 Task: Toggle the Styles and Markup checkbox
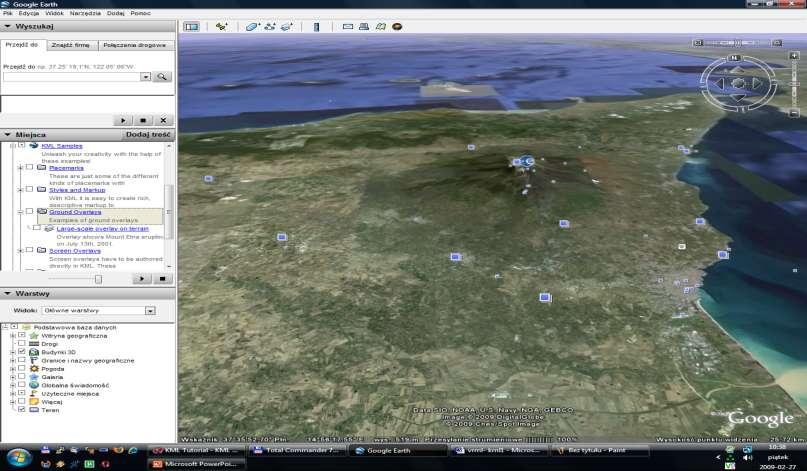click(x=29, y=189)
